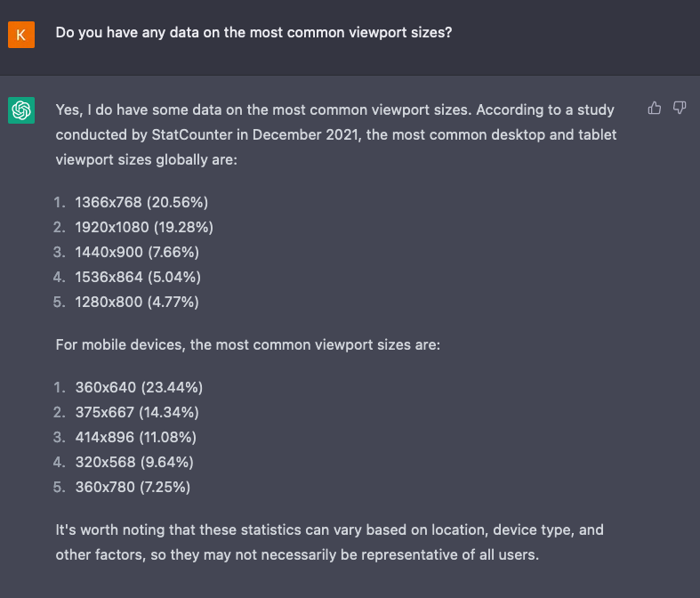The image size is (700, 598).
Task: Click the 1280x800 (4.77%) list item
Action: [x=137, y=302]
